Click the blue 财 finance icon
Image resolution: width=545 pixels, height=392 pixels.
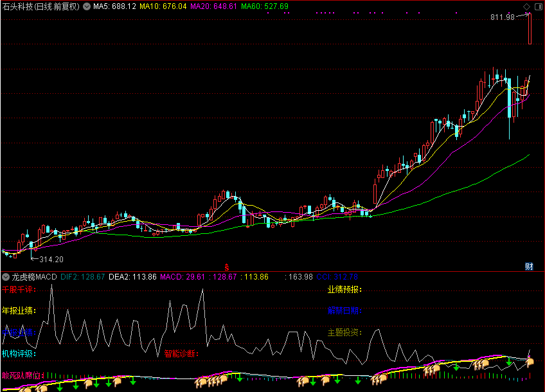529,265
